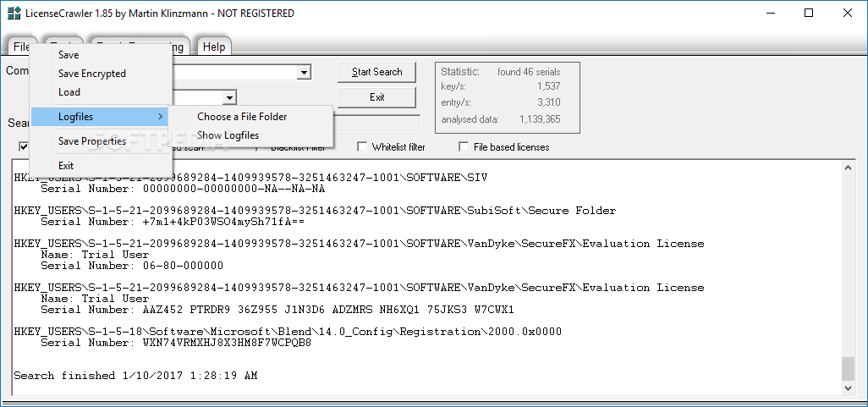Viewport: 868px width, 407px height.
Task: Click the serial starting with AAZ452 PTRDR9
Action: click(328, 310)
